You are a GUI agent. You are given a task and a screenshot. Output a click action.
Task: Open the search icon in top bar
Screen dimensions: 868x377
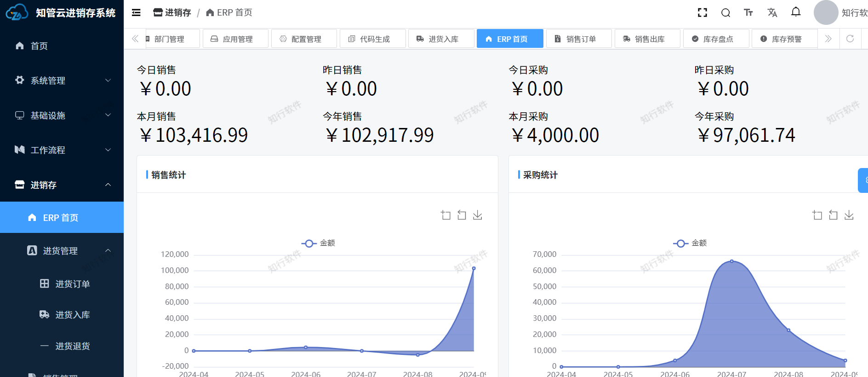coord(725,13)
